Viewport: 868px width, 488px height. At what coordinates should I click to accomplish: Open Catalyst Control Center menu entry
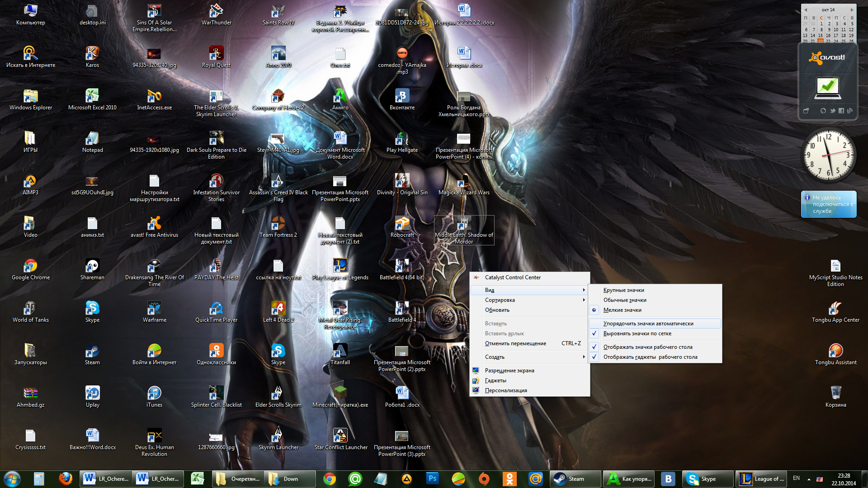coord(529,277)
